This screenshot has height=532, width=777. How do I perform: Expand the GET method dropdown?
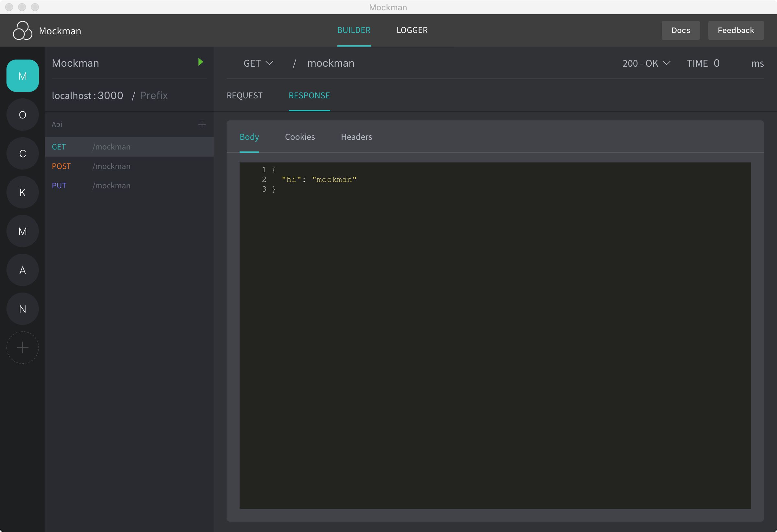click(258, 63)
